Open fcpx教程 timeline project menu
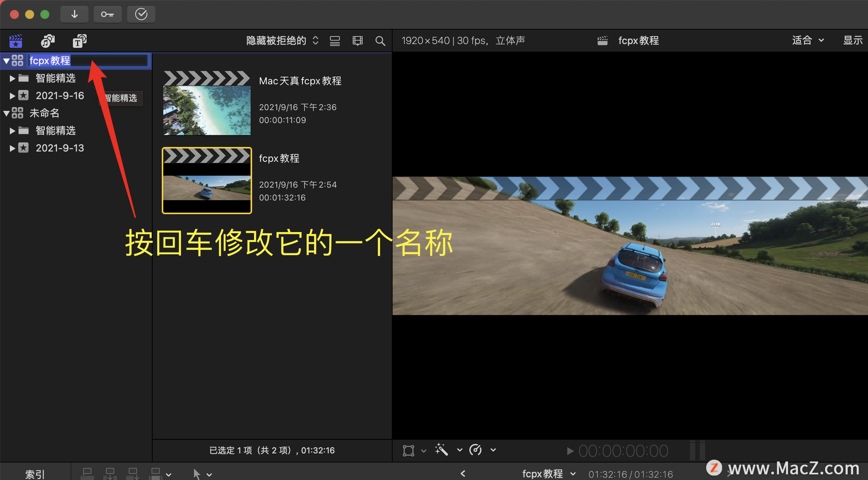868x480 pixels. [548, 474]
